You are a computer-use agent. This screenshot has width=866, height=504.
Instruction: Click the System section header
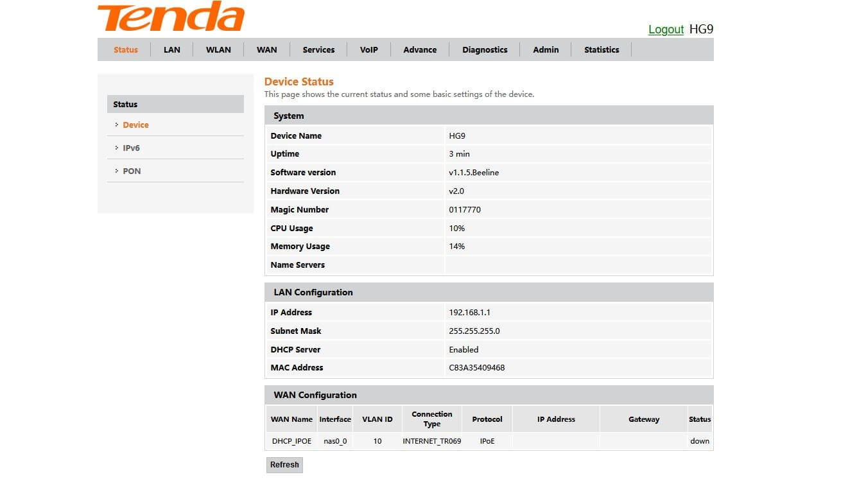(x=489, y=116)
